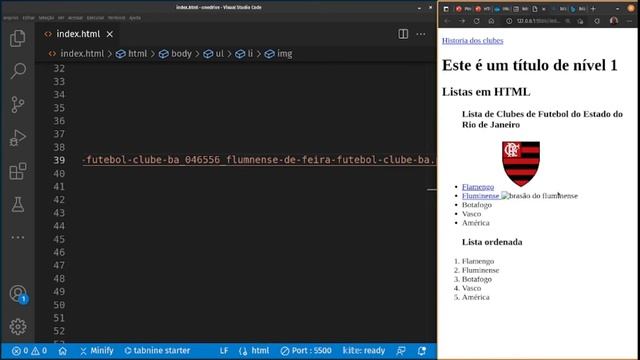The width and height of the screenshot is (640, 360).
Task: Click the 'Lista ordenada' heading
Action: pos(492,242)
